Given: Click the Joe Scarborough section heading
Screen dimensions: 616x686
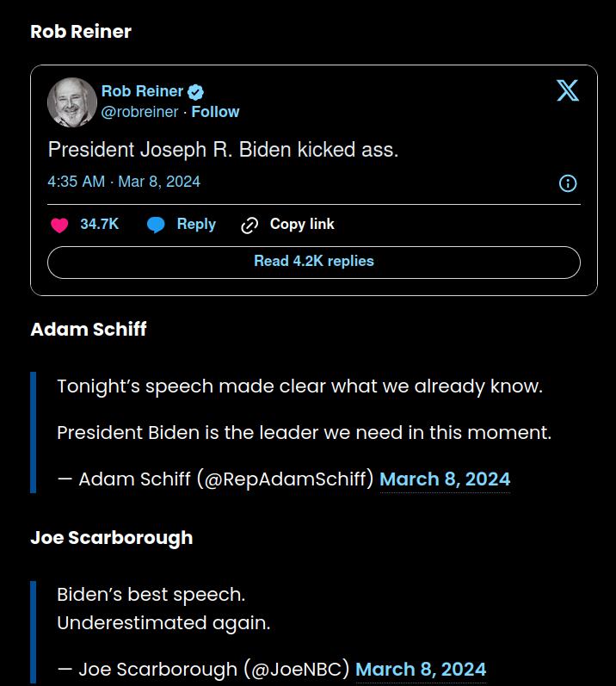Looking at the screenshot, I should coord(112,538).
